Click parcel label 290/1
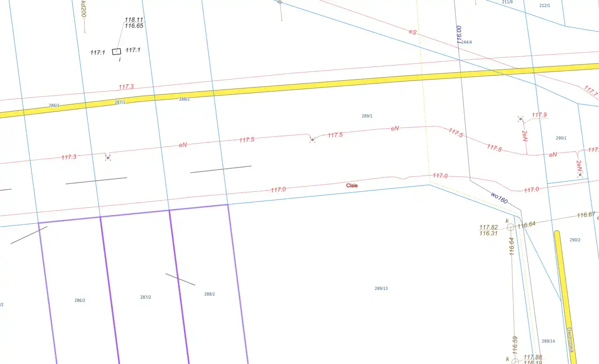Image resolution: width=599 pixels, height=364 pixels. pos(561,138)
